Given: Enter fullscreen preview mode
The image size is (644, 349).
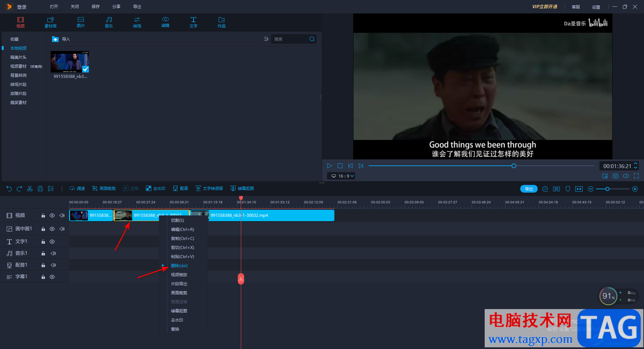Looking at the screenshot, I should (x=636, y=176).
